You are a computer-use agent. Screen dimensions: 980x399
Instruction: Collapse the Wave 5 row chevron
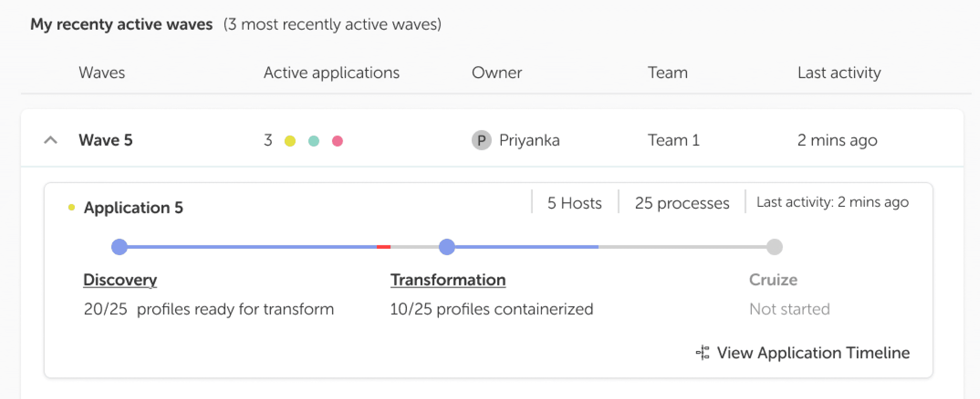point(51,141)
